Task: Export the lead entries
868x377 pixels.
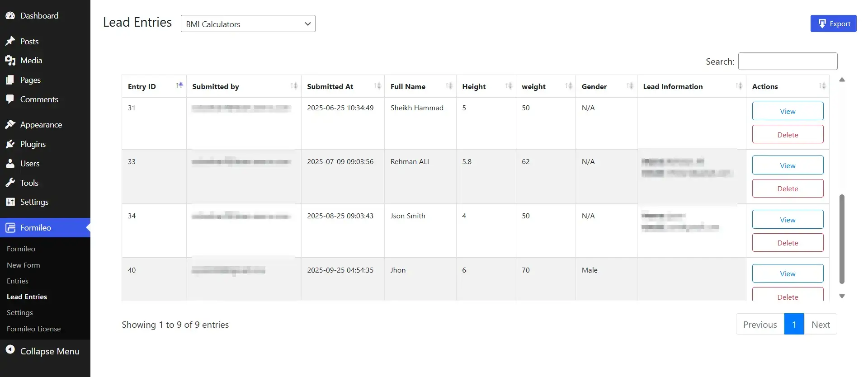Action: [x=833, y=24]
